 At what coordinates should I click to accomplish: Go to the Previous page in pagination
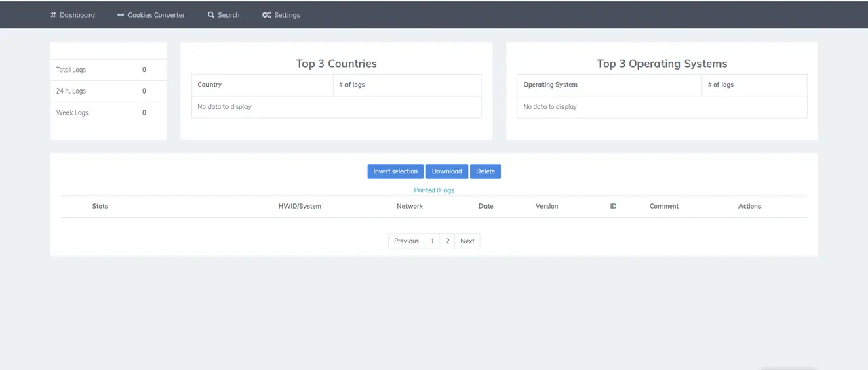pyautogui.click(x=406, y=241)
